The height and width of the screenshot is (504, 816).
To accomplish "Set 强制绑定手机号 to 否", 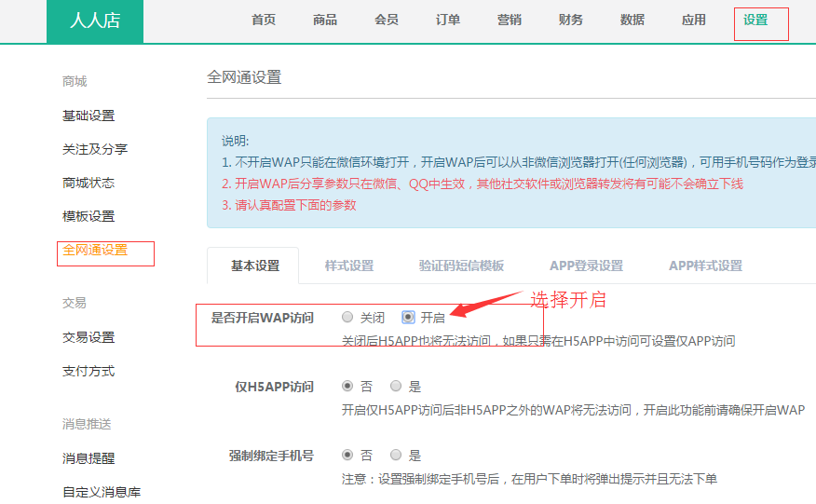I will tap(347, 456).
